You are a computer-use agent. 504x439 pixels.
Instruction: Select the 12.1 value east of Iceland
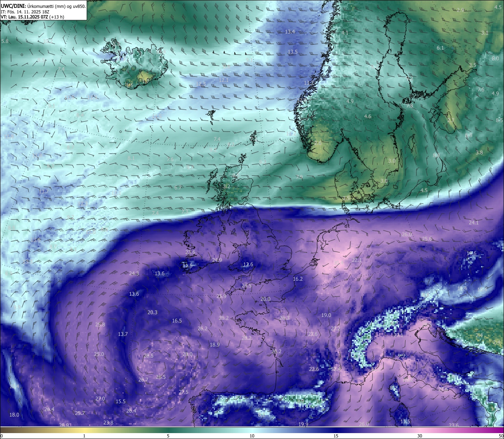click(x=224, y=80)
